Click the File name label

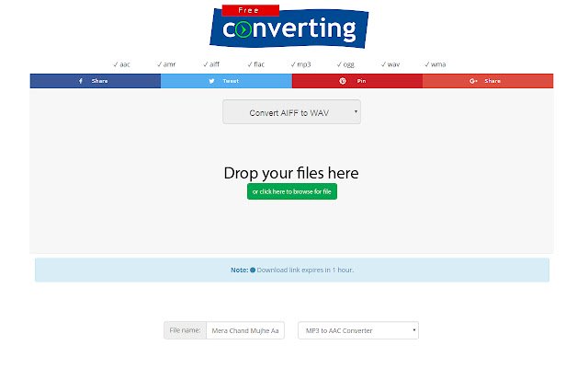pos(185,330)
